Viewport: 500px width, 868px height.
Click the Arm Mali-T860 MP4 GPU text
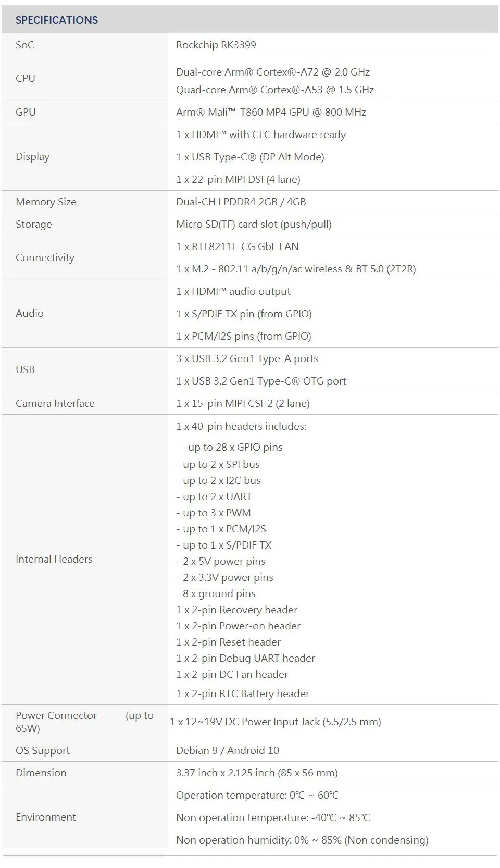click(271, 112)
